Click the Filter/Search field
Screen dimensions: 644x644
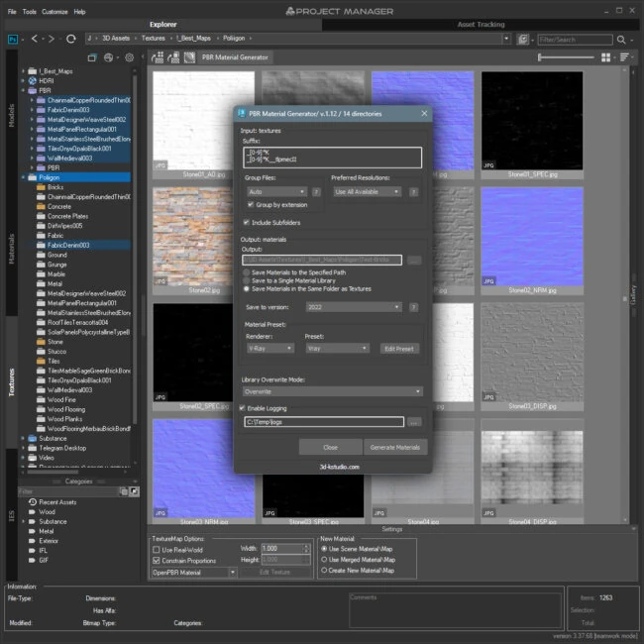click(575, 40)
